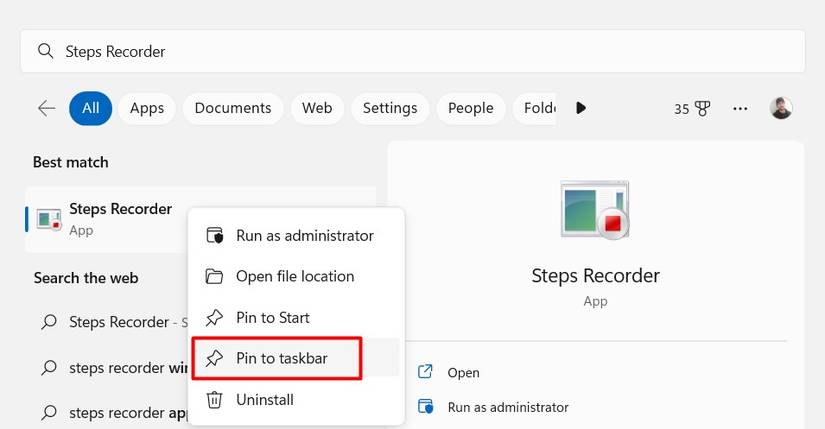Viewport: 825px width, 429px height.
Task: Choose Pin to Start
Action: [272, 318]
